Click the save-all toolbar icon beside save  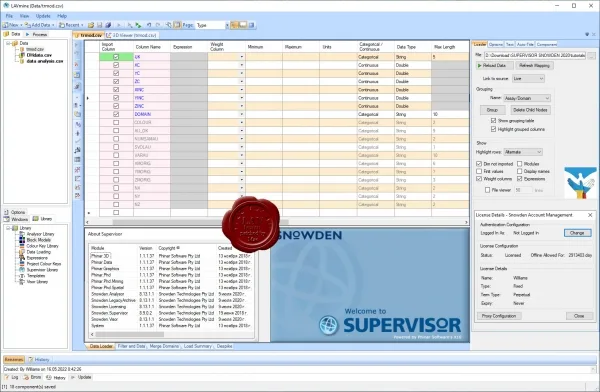(x=108, y=25)
